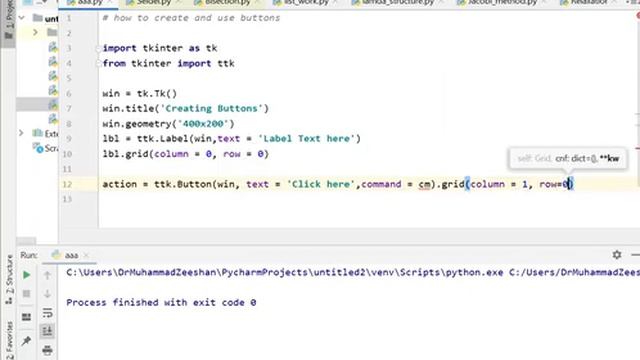The image size is (640, 360).
Task: Click line number 12 in the gutter
Action: pos(67,184)
